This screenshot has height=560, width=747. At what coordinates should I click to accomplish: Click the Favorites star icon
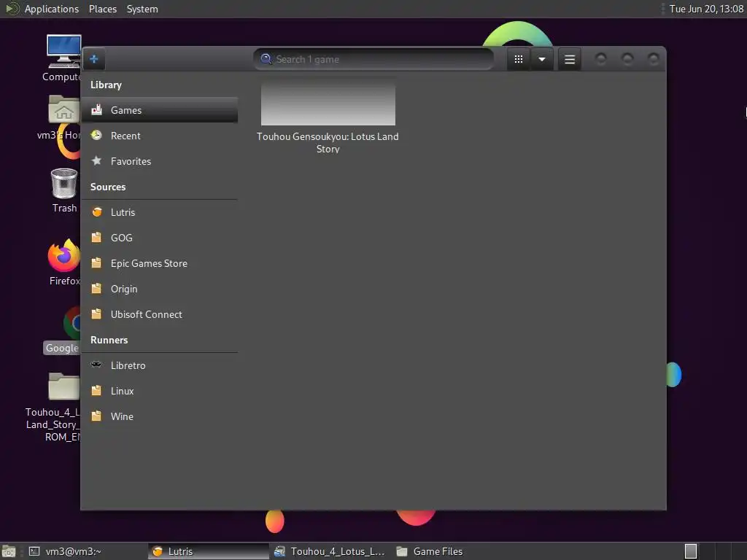[97, 161]
